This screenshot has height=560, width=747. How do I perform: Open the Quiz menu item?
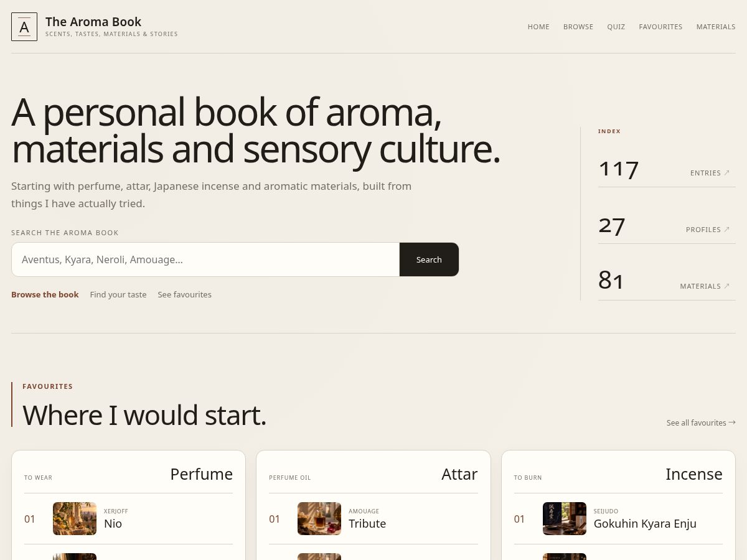[616, 27]
